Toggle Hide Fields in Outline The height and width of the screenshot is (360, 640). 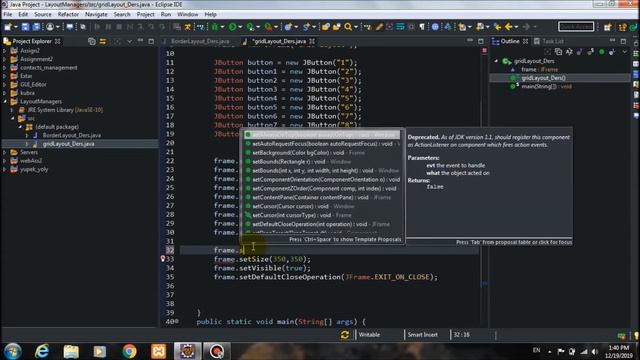tap(580, 52)
